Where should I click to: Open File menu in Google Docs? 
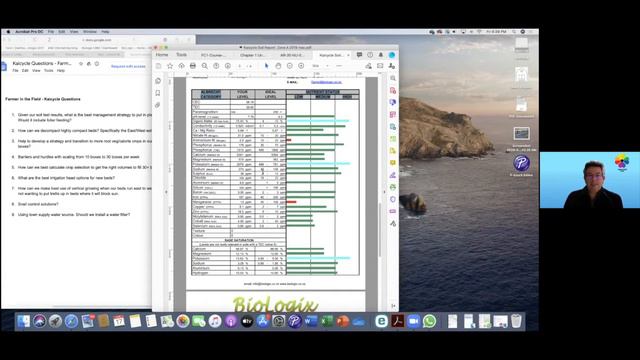[x=15, y=71]
